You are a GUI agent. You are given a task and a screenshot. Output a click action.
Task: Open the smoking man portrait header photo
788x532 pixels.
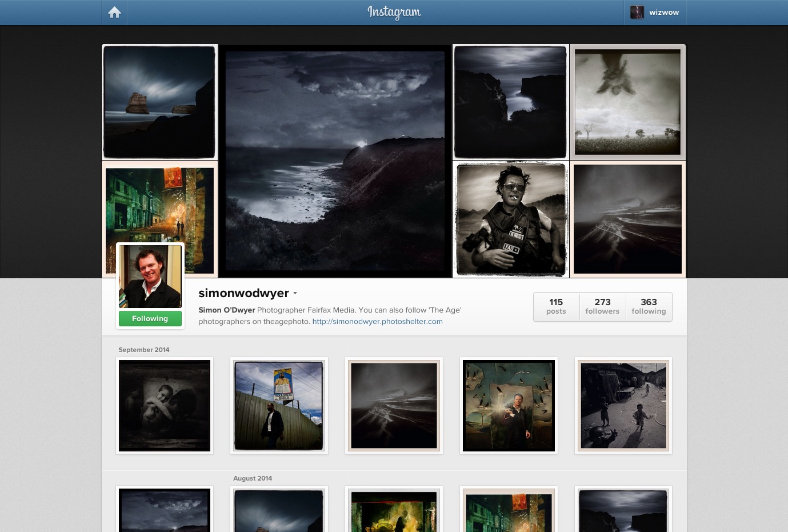[x=510, y=219]
